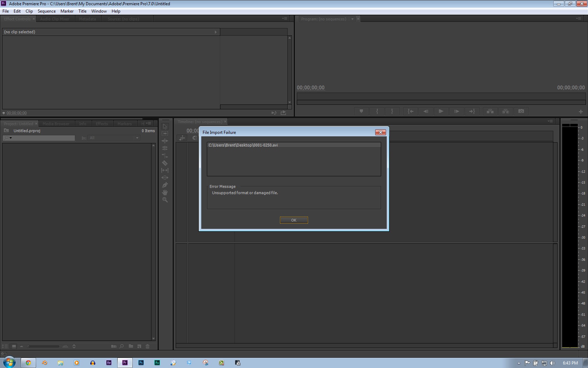
Task: Open Photoshop from the taskbar
Action: [141, 363]
